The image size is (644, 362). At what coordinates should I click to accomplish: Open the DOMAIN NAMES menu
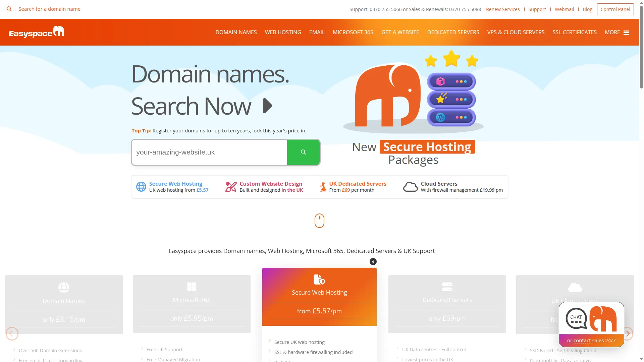tap(236, 32)
